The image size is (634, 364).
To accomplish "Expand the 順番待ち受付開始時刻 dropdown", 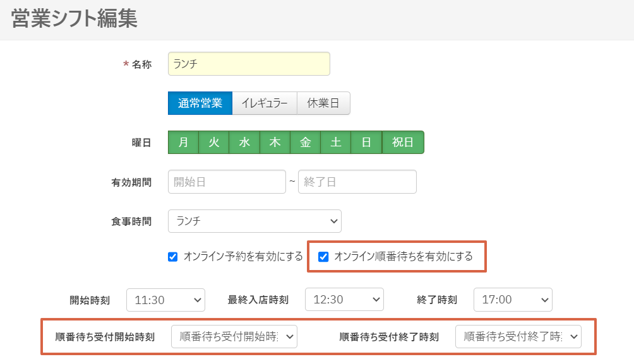I will coord(234,337).
